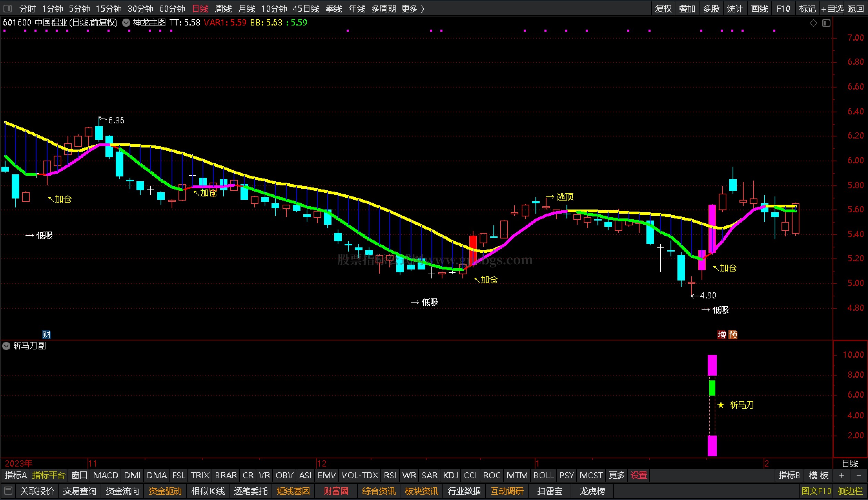
Task: Open 扫雷宝 in the bottom bar
Action: pos(550,491)
